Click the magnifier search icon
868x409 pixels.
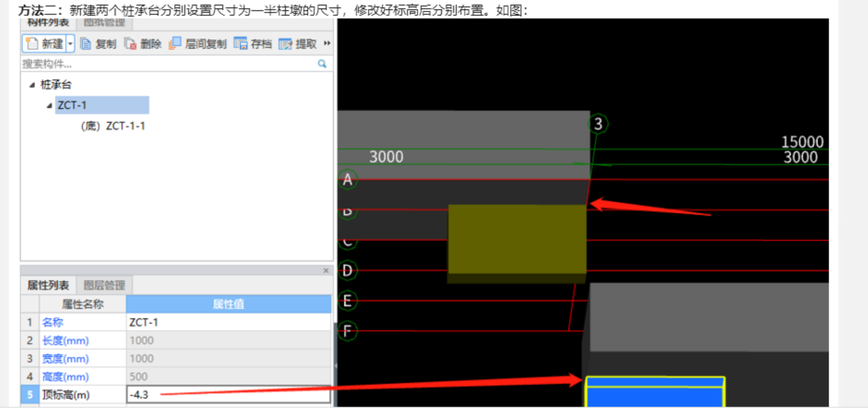pyautogui.click(x=321, y=63)
